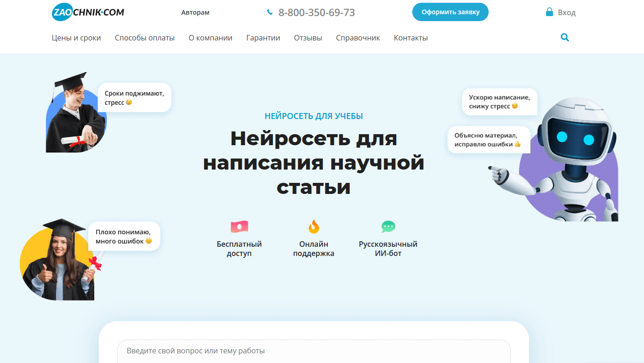Go to О компании section
The height and width of the screenshot is (363, 644).
(211, 38)
